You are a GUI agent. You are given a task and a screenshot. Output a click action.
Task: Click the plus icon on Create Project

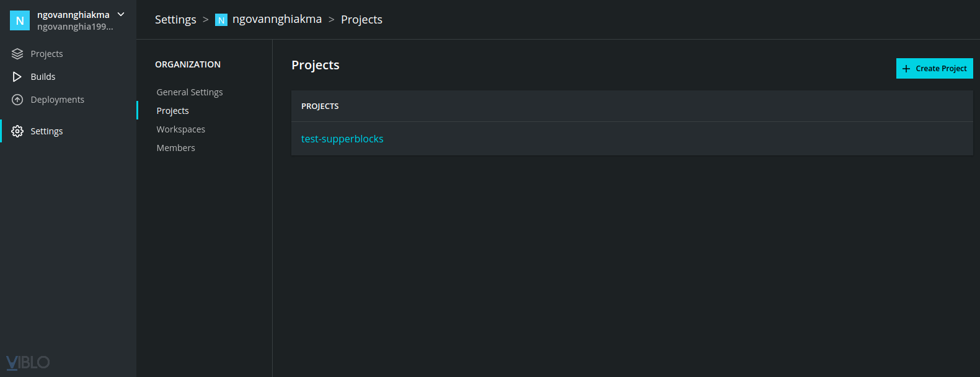click(x=906, y=69)
